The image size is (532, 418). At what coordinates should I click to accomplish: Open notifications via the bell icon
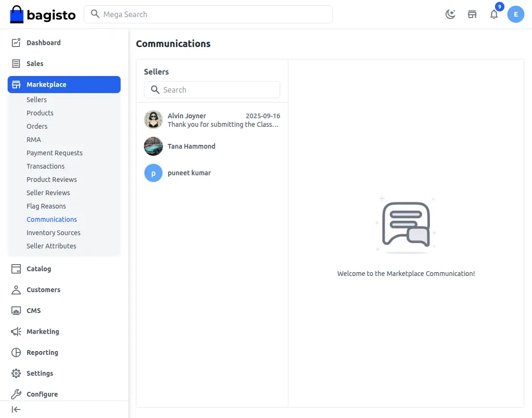point(494,15)
